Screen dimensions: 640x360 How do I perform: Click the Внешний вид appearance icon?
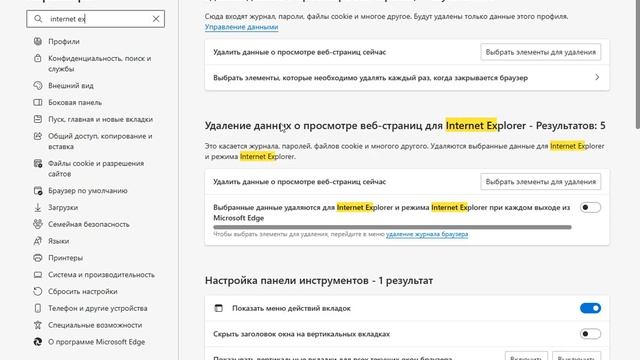click(38, 85)
